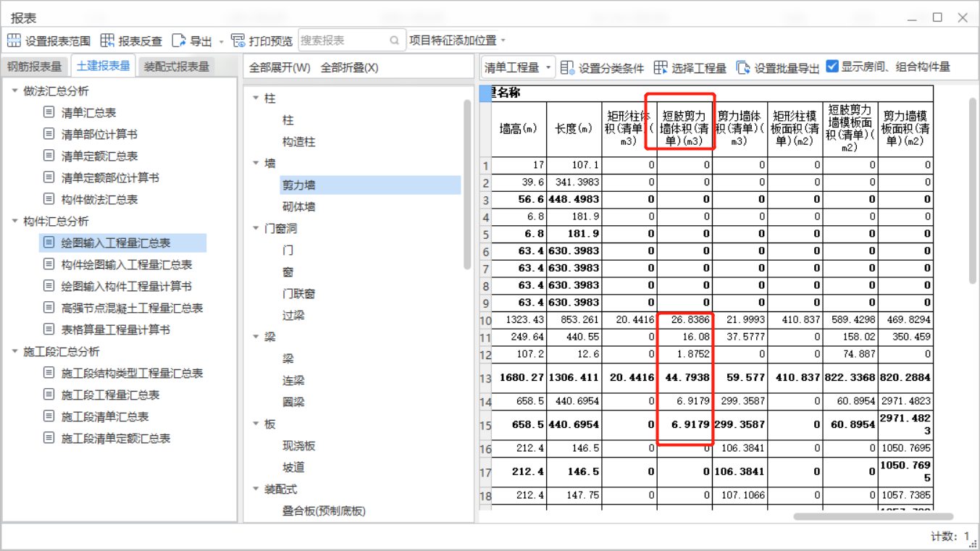This screenshot has width=980, height=551.
Task: Collapse the 构件汇总分析 tree node
Action: point(15,221)
